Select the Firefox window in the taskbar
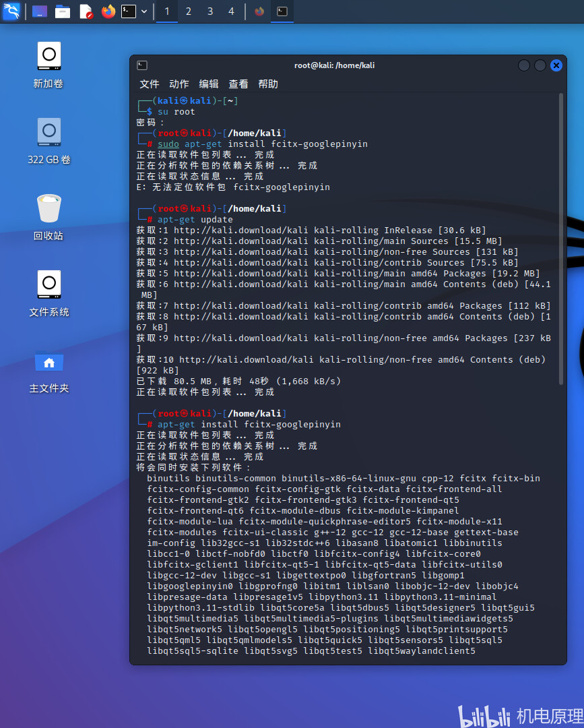This screenshot has width=584, height=728. pos(259,11)
